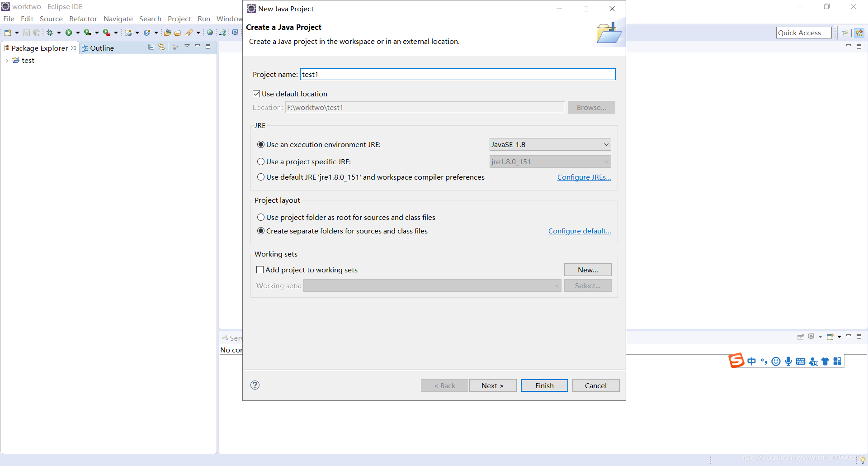Open the Configure JREs... link
This screenshot has width=868, height=466.
(x=584, y=177)
